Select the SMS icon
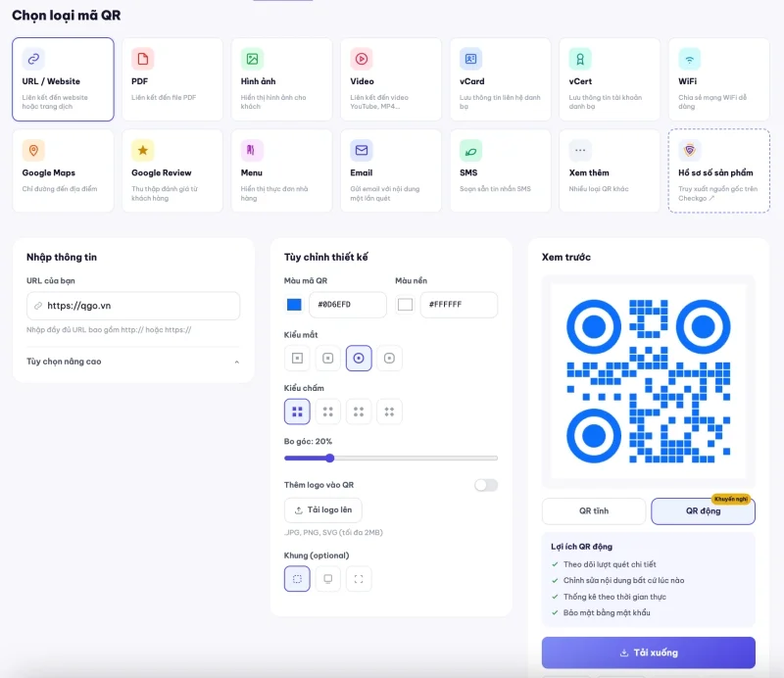 click(x=470, y=150)
